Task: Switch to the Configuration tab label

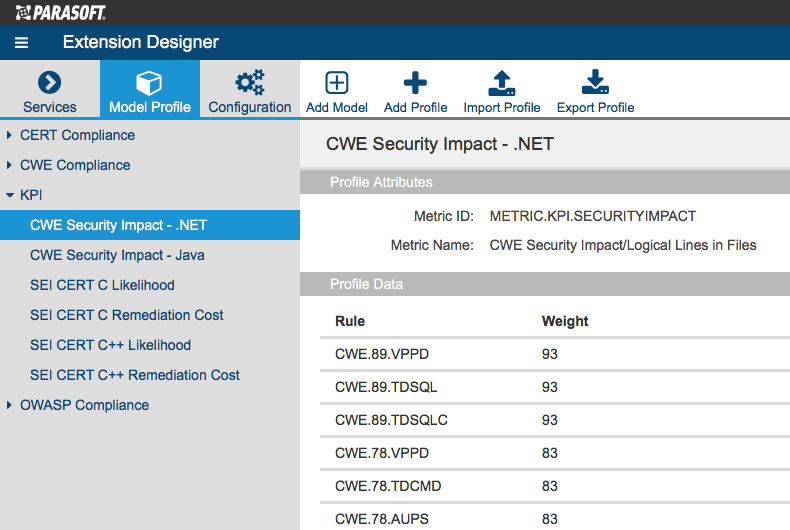Action: pyautogui.click(x=250, y=107)
